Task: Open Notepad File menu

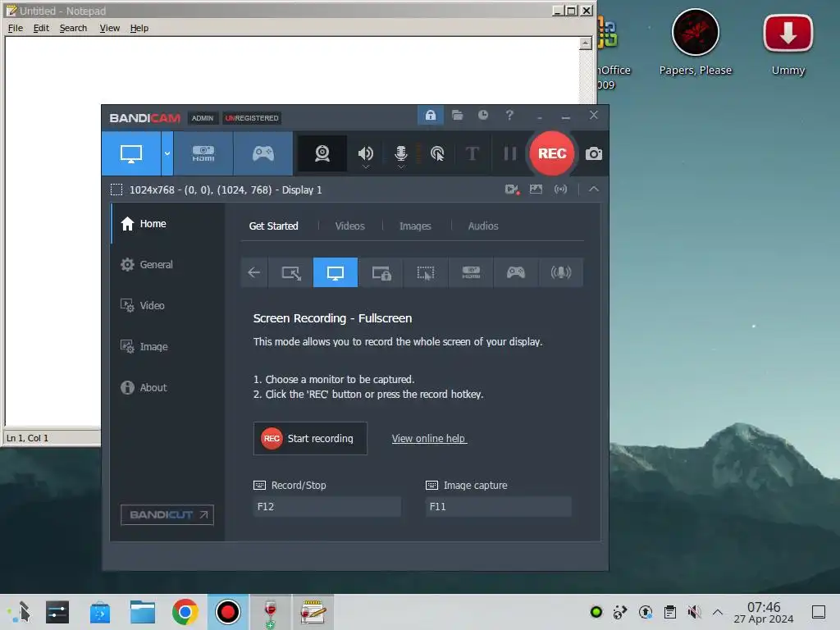Action: 15,28
